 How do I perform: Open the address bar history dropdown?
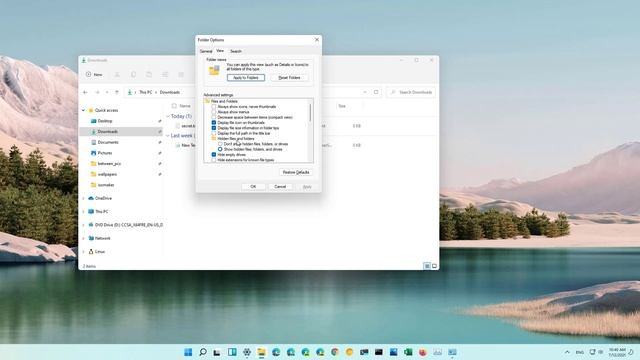[365, 92]
